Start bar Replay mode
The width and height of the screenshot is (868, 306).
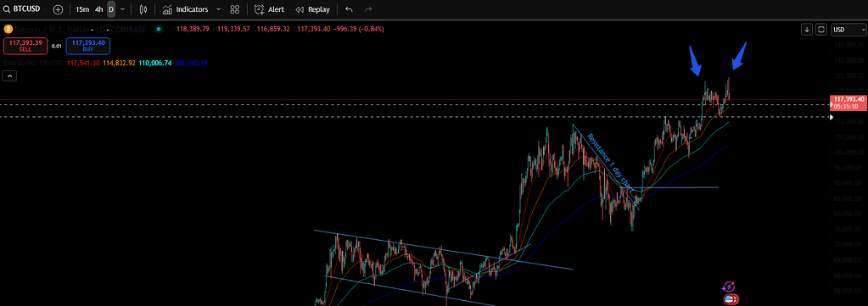pos(312,9)
